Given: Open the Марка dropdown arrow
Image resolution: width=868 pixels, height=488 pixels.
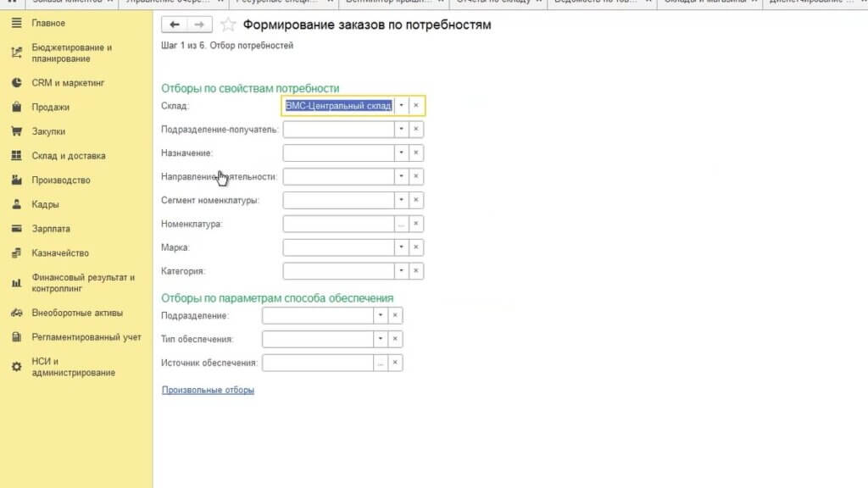Looking at the screenshot, I should pos(401,248).
